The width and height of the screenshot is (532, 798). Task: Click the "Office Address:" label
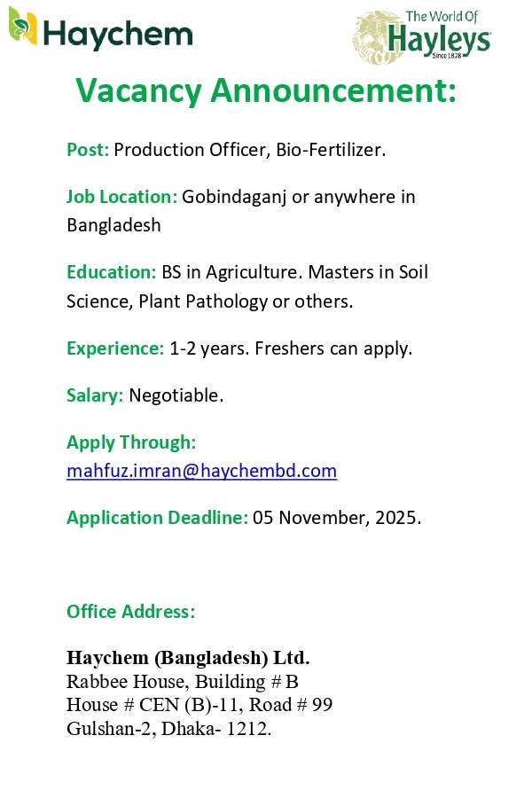130,611
